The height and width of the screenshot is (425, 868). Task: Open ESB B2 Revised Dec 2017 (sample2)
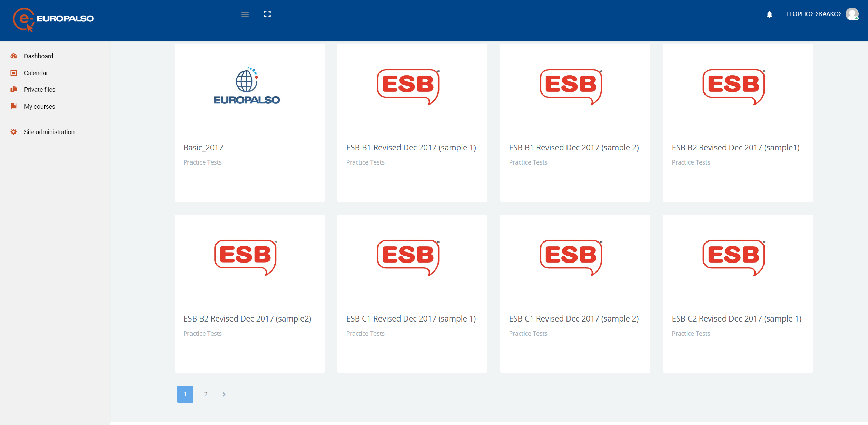click(x=247, y=318)
